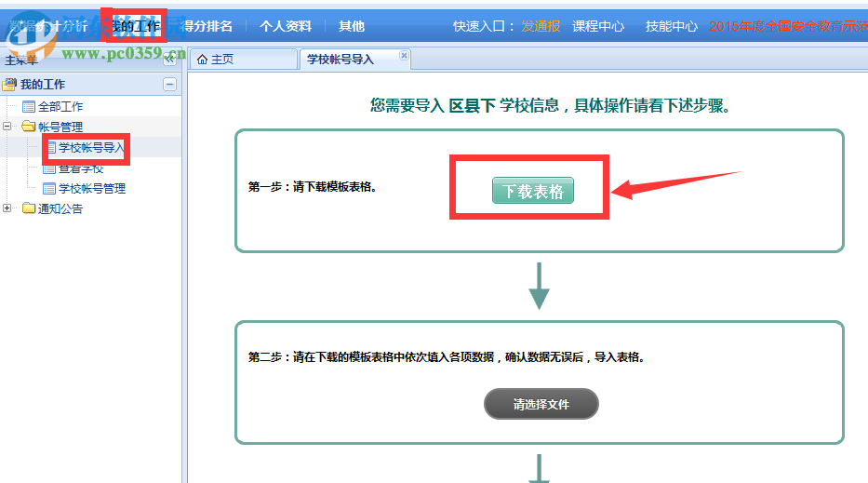Click the 下载表格 button
The image size is (868, 483).
click(532, 191)
